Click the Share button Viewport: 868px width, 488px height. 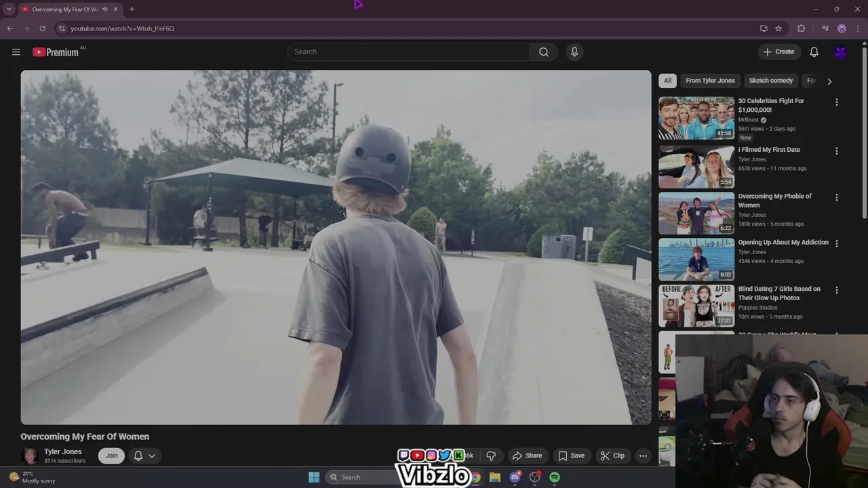pyautogui.click(x=527, y=455)
